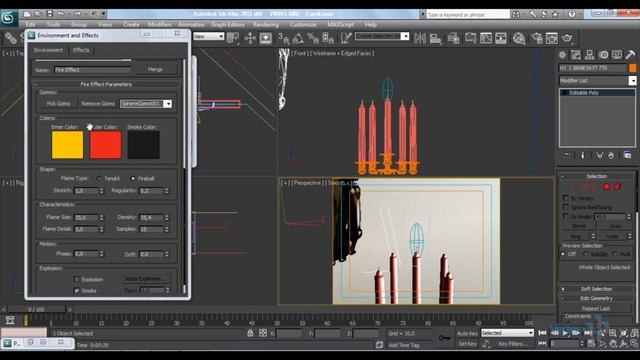The height and width of the screenshot is (360, 640).
Task: Switch to the Motion command panel
Action: (x=604, y=55)
